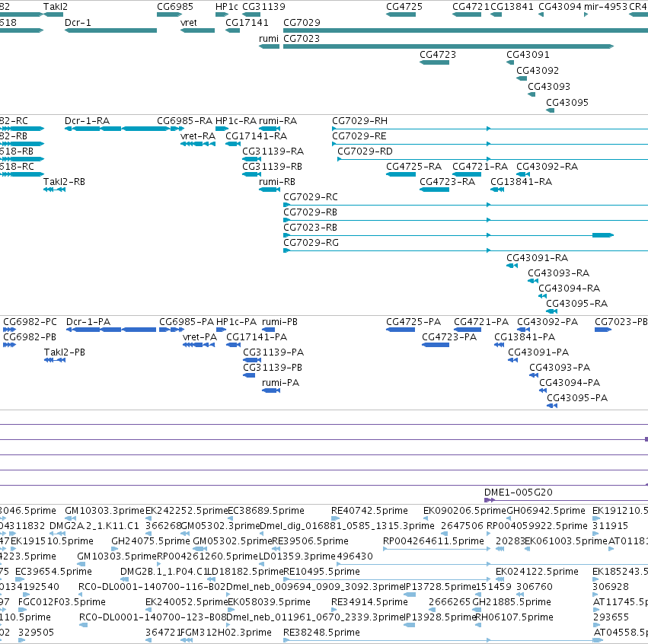This screenshot has width=648, height=644.
Task: Click the DMG2A.2_1.K11.C1 EST label
Action: 94,526
